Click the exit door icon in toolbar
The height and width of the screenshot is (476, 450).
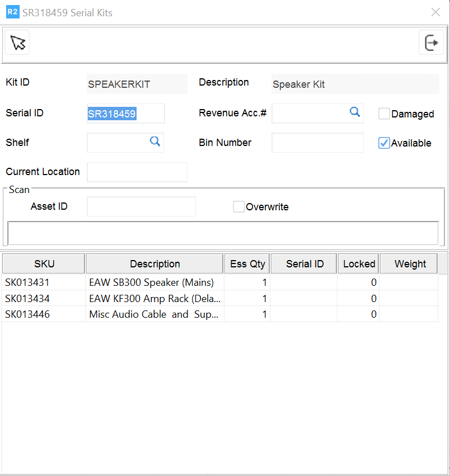point(431,43)
